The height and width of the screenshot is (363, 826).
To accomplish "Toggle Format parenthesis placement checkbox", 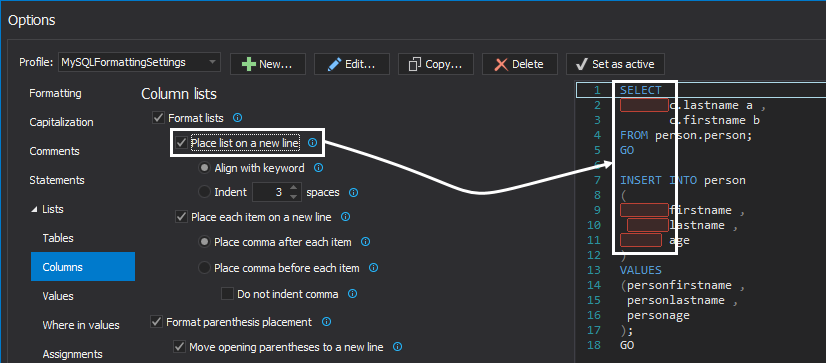I will [156, 321].
